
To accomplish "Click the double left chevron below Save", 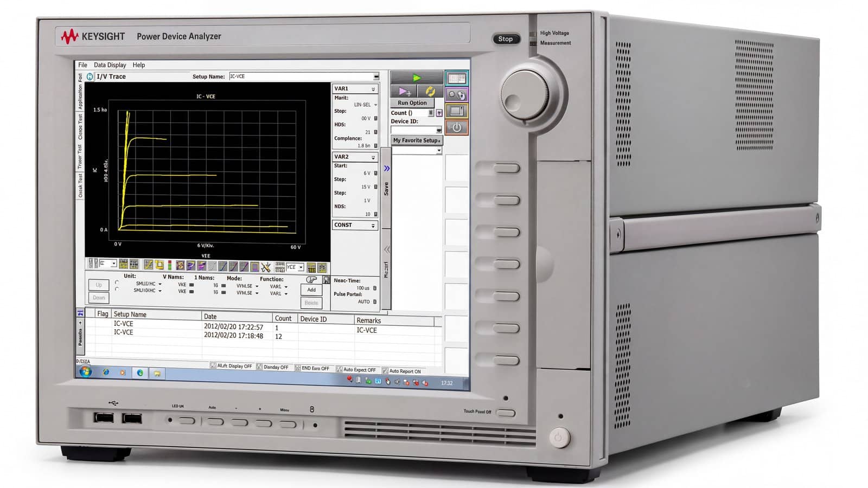I will point(387,249).
